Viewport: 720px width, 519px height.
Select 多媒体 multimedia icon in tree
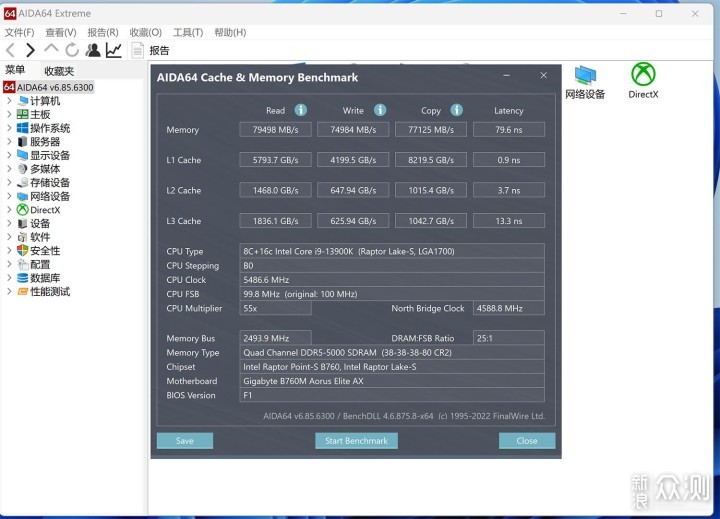(22, 169)
